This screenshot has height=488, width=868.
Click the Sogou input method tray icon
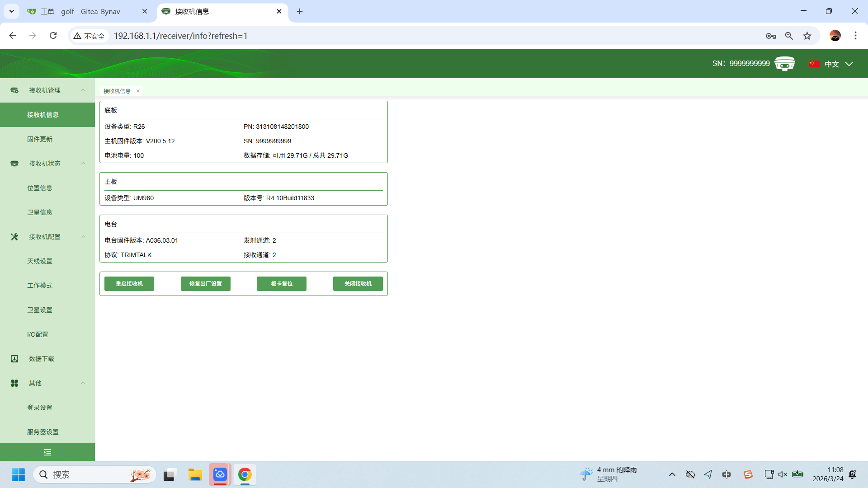click(748, 474)
